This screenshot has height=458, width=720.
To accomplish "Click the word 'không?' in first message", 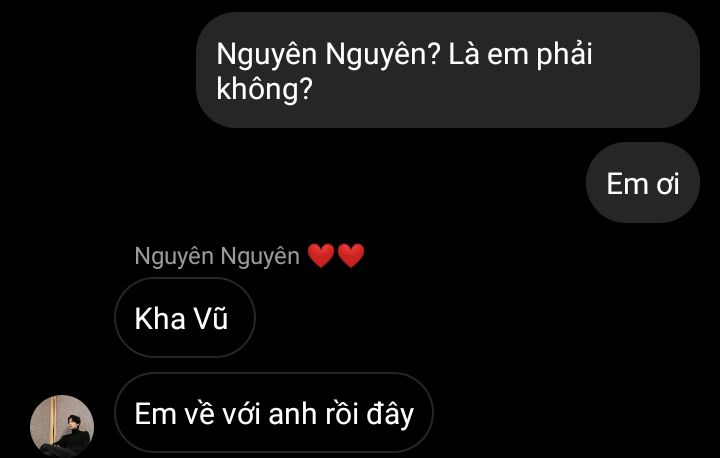I will click(x=264, y=89).
